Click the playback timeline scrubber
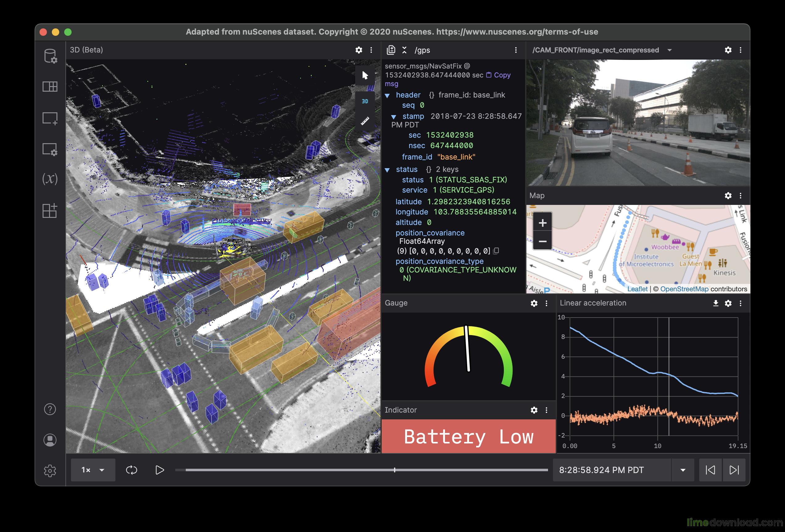Screen dimensions: 785x532 [x=395, y=470]
